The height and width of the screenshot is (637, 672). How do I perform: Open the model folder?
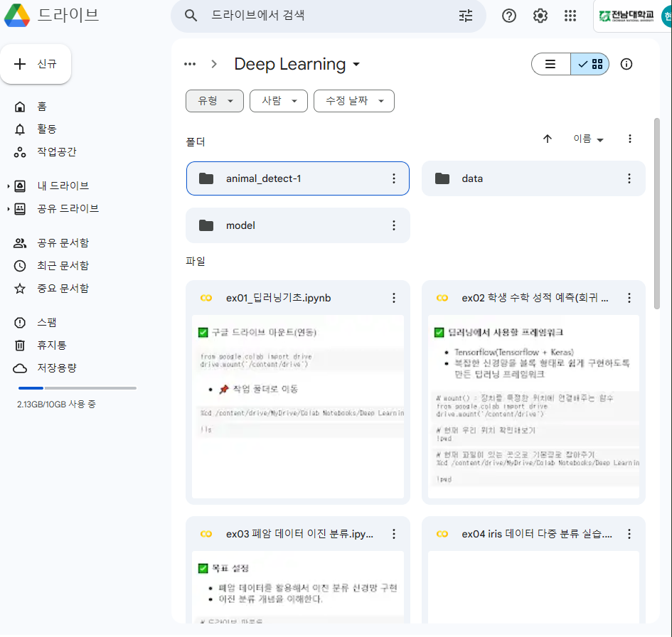point(298,226)
